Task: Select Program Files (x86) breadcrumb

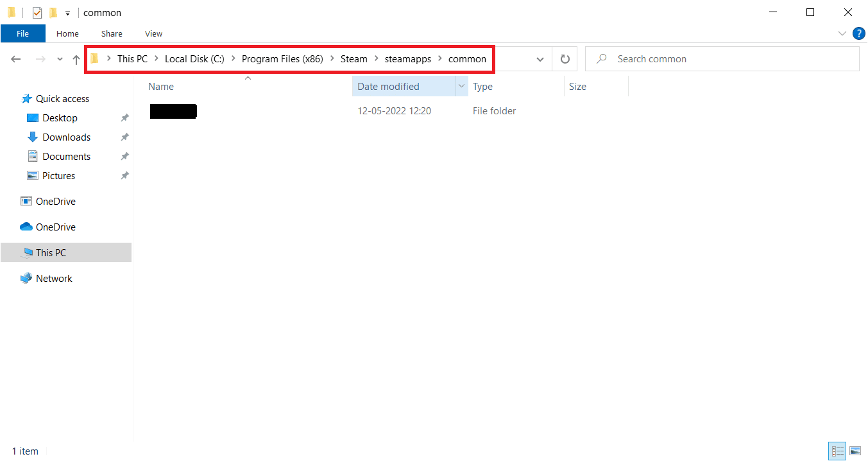Action: click(x=282, y=59)
